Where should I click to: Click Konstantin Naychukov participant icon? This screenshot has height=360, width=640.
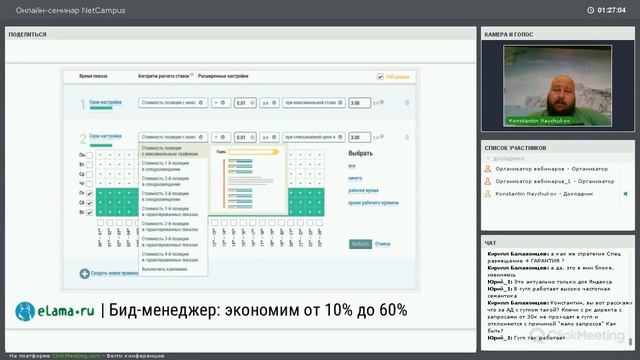(488, 194)
